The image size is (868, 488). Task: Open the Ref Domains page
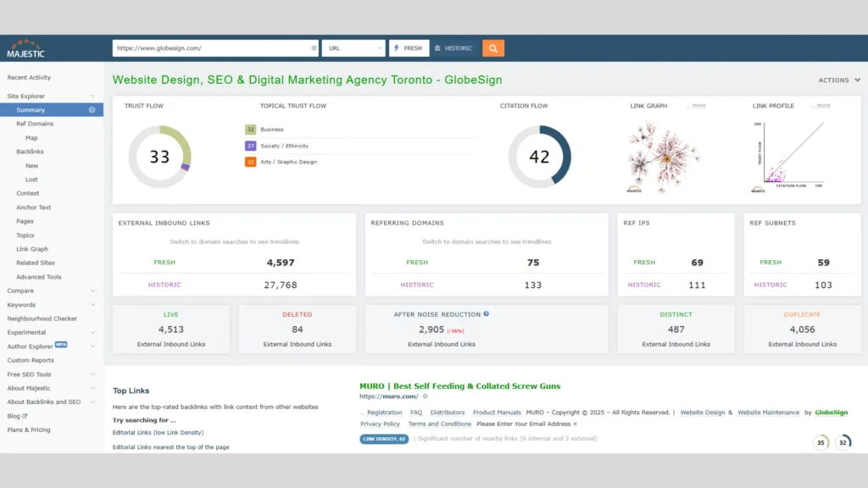point(35,124)
